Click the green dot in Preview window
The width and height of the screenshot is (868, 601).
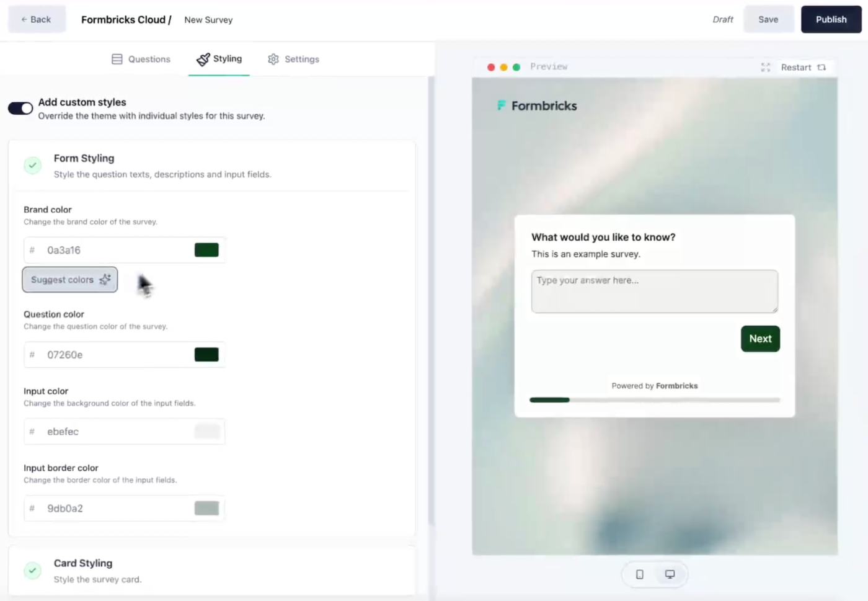pyautogui.click(x=516, y=67)
